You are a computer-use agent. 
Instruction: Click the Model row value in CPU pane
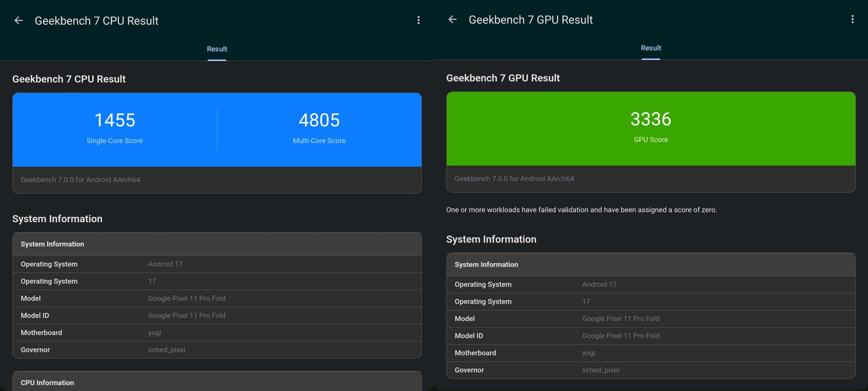[x=187, y=298]
